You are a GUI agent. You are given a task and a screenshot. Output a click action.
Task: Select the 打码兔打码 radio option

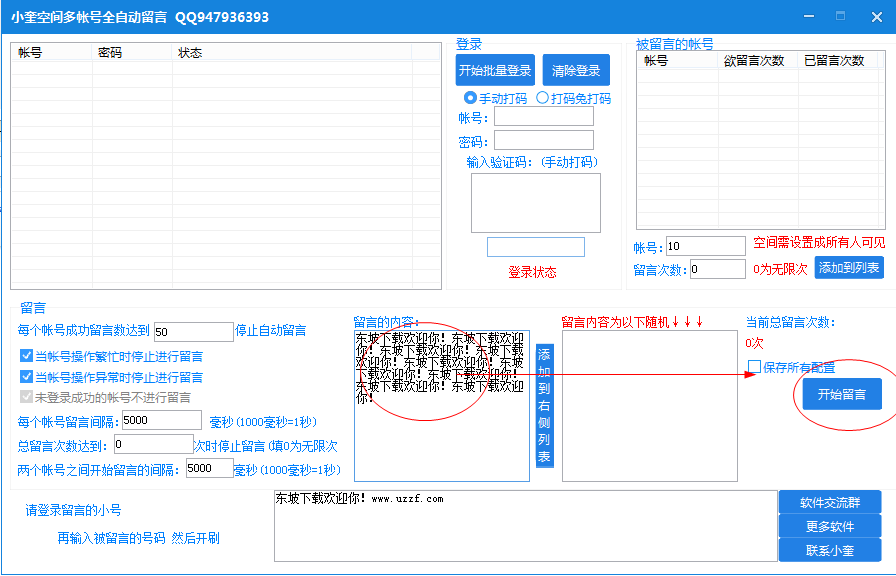(x=573, y=98)
